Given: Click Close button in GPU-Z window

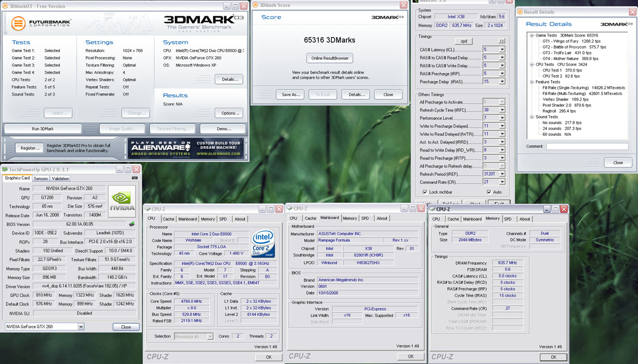Looking at the screenshot, I should tap(126, 327).
